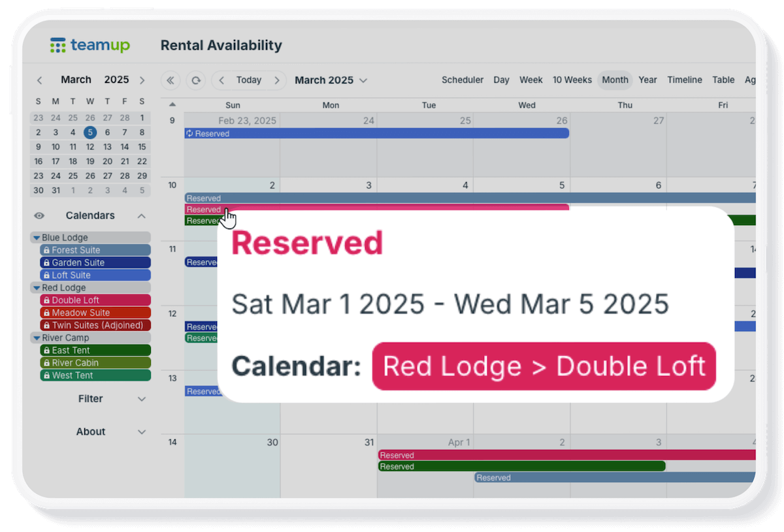Viewport: 784px width, 532px height.
Task: Click week number 14 in the main grid
Action: tap(172, 442)
